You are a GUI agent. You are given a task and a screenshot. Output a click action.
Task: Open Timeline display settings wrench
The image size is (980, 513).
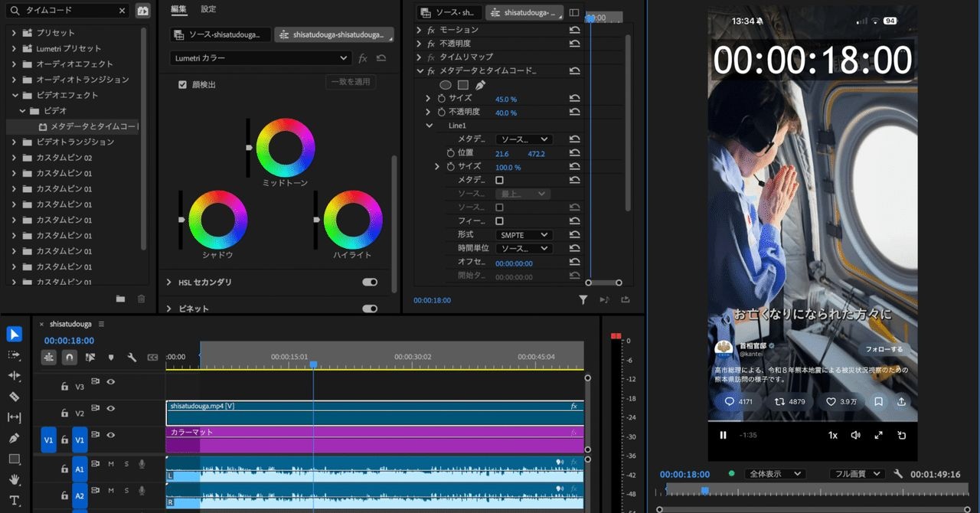(x=132, y=357)
